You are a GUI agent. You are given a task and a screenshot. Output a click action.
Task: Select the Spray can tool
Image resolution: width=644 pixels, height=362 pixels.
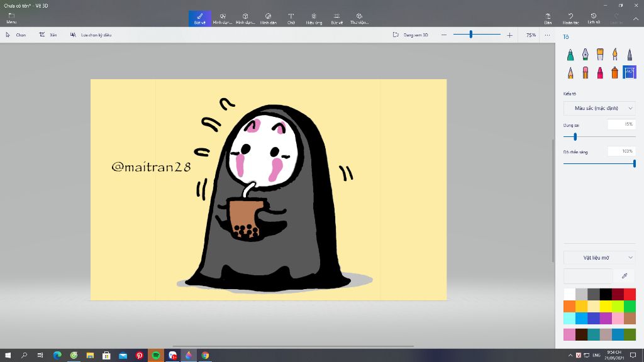(x=615, y=73)
